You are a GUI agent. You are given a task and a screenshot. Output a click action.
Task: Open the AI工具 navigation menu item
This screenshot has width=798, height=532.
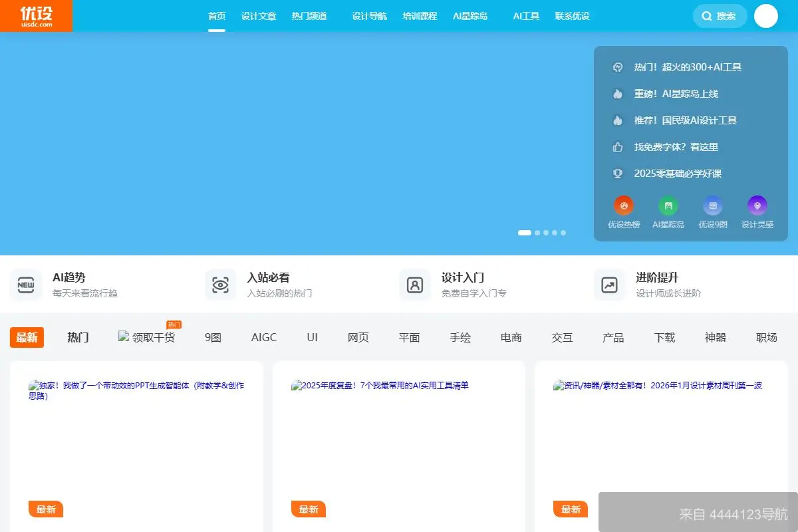pos(526,16)
